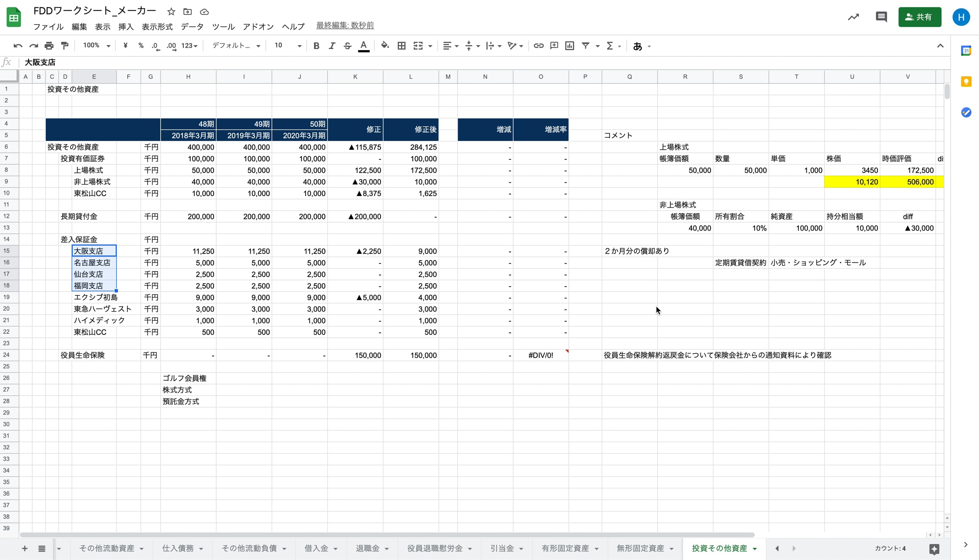Click the paint format roller icon
Image resolution: width=979 pixels, height=560 pixels.
point(65,46)
